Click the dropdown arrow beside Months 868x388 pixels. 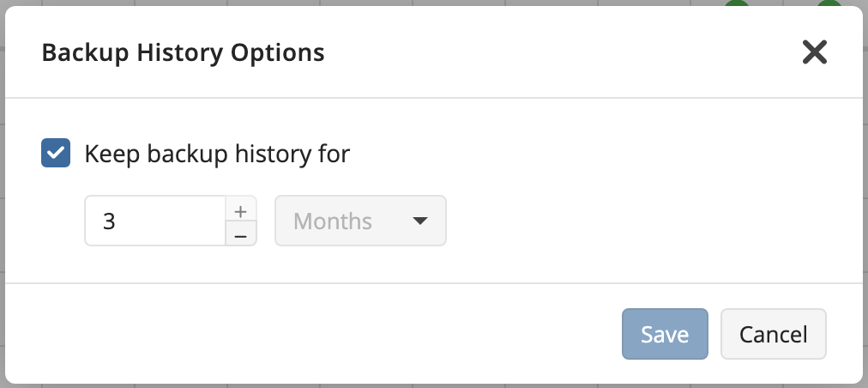(x=419, y=221)
